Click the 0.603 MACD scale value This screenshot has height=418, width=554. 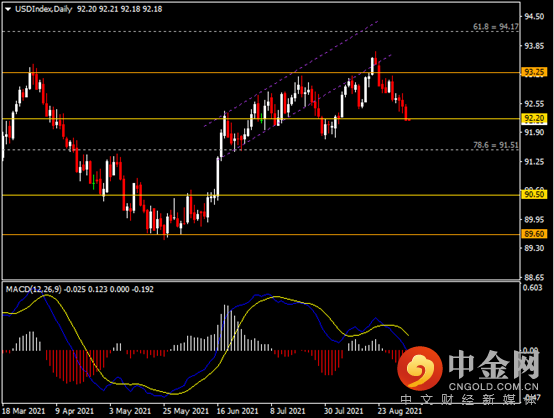(x=532, y=288)
